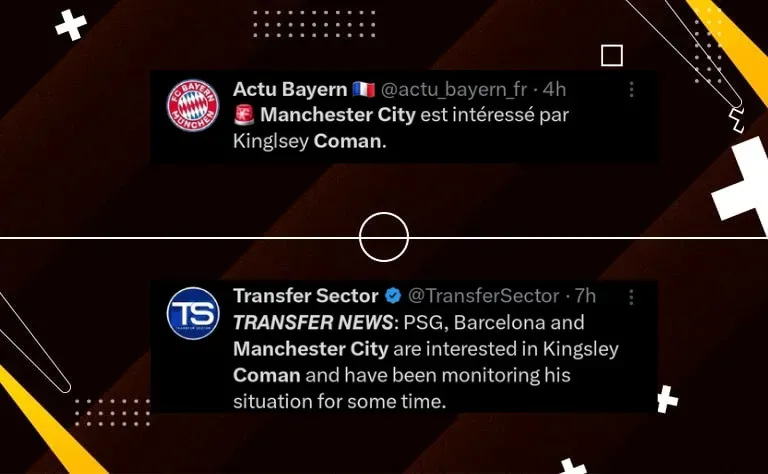
Task: Click the red siren emoji before Manchester City
Action: (244, 115)
